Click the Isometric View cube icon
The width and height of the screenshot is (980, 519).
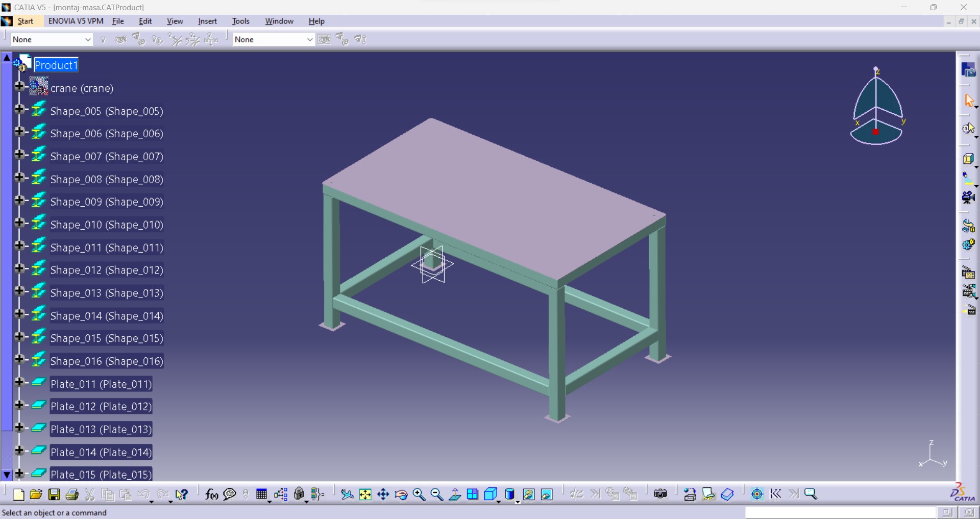(x=490, y=494)
